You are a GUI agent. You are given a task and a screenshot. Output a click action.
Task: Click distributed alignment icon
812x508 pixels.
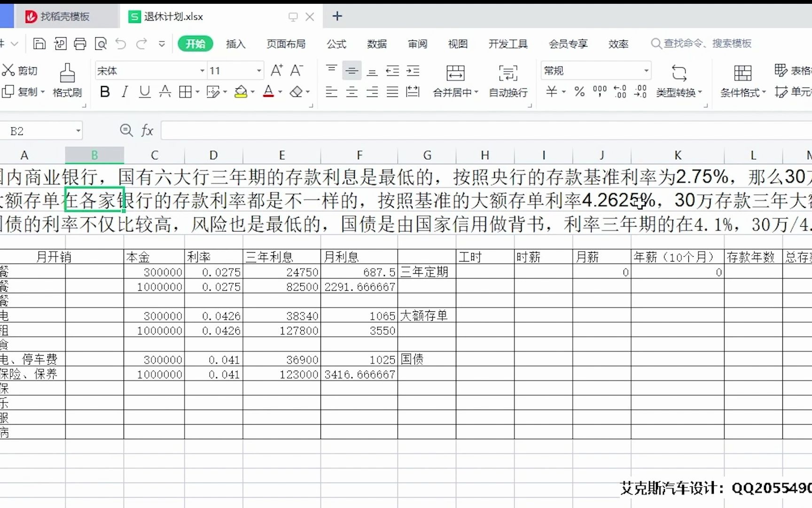[x=413, y=92]
